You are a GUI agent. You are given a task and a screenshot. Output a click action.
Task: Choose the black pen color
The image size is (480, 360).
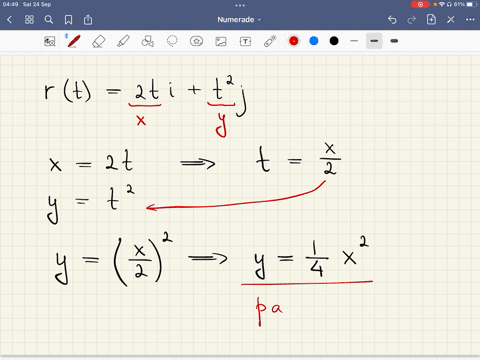334,41
